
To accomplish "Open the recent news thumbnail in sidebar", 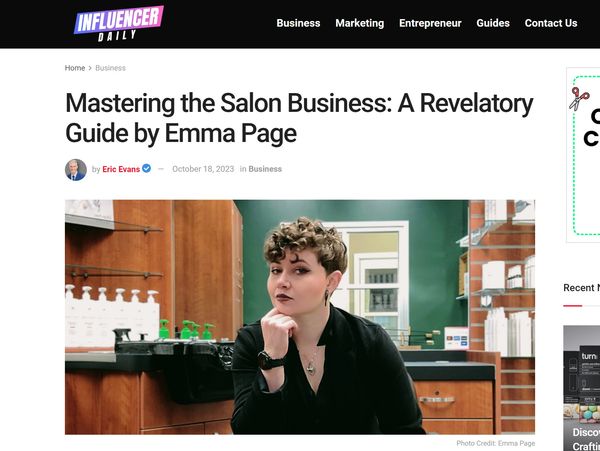I will pyautogui.click(x=581, y=388).
